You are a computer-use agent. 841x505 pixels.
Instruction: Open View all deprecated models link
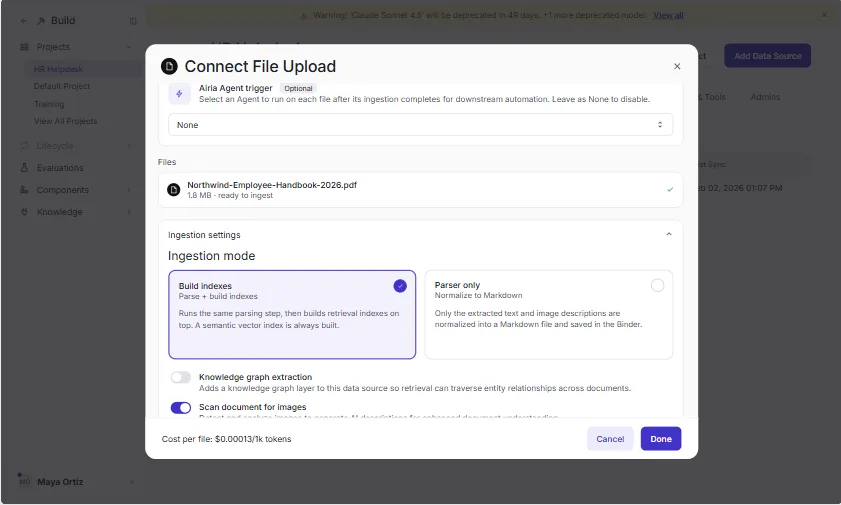(x=668, y=16)
